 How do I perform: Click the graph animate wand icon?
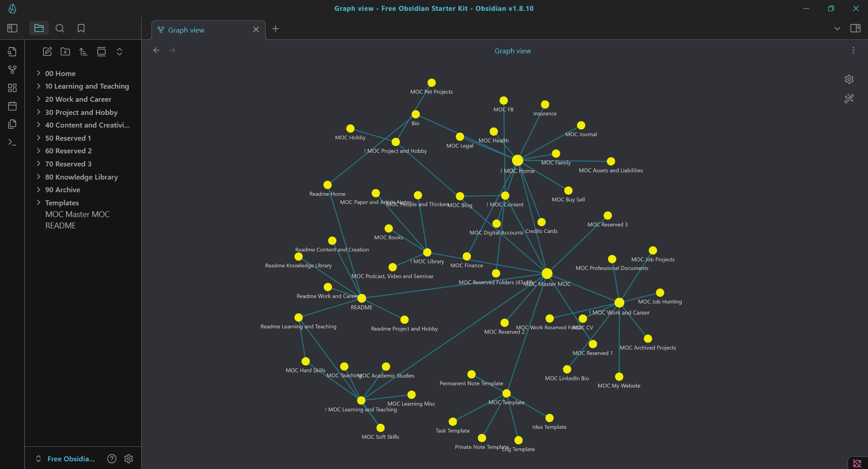pos(849,99)
